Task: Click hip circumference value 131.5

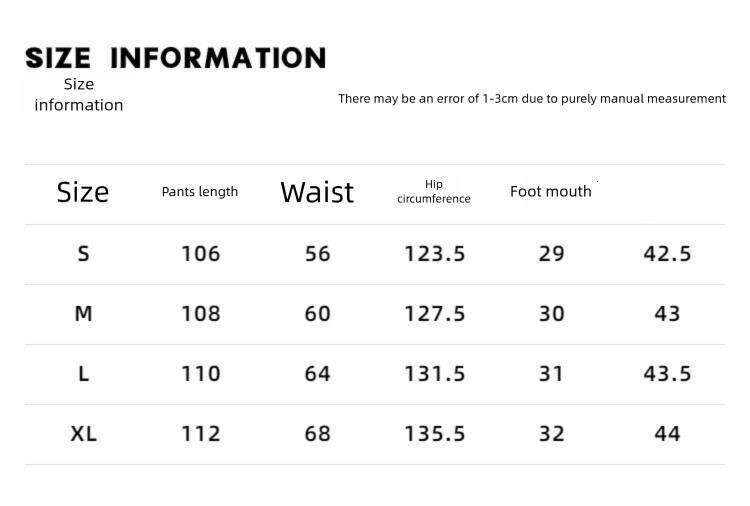Action: coord(434,374)
